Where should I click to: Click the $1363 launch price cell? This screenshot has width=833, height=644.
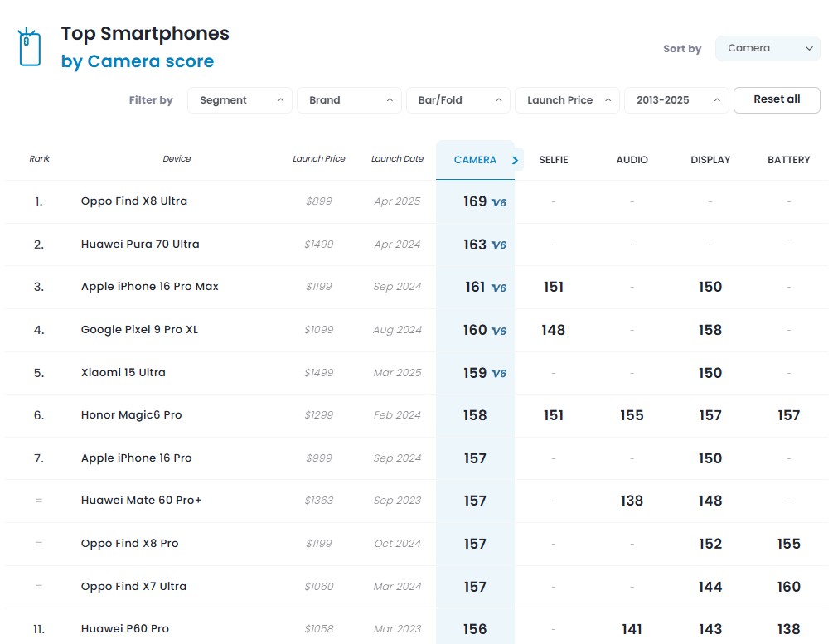pyautogui.click(x=319, y=501)
